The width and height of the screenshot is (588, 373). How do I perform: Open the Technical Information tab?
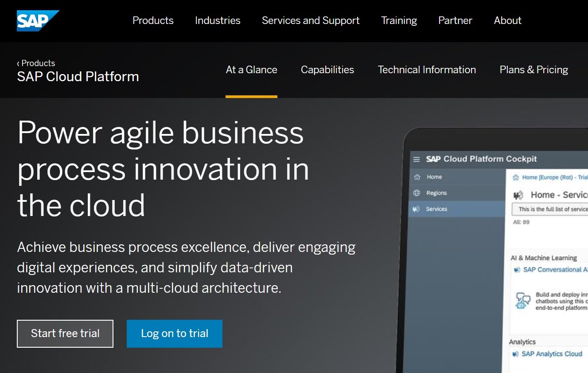tap(427, 70)
